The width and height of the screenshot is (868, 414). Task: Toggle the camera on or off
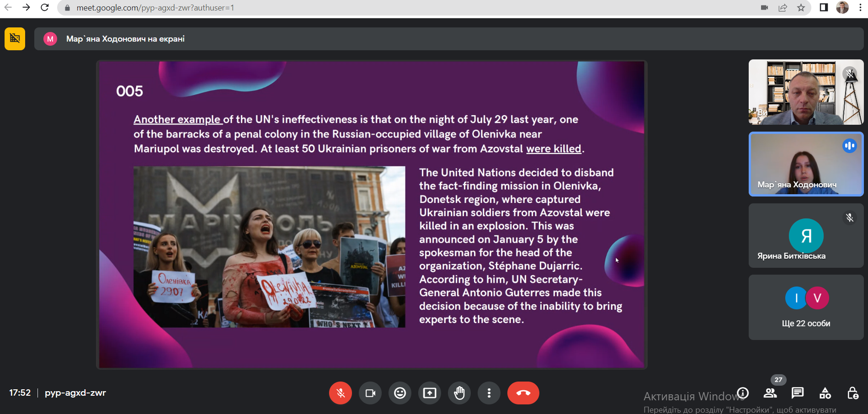pyautogui.click(x=370, y=393)
